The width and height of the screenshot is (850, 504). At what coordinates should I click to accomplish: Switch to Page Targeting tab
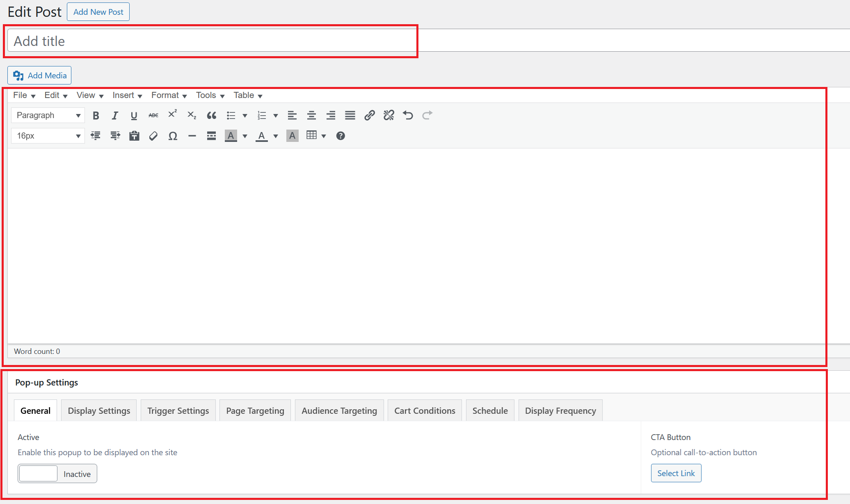[x=255, y=410]
